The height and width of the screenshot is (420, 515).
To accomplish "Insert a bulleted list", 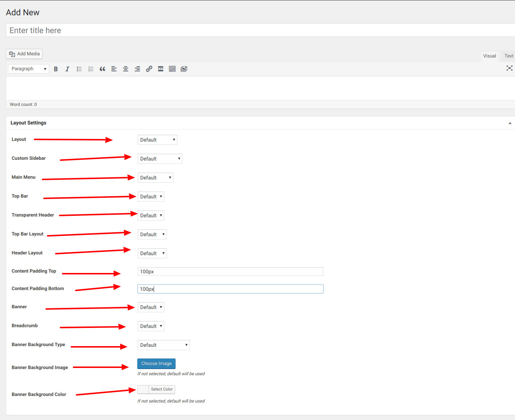I will [x=79, y=69].
